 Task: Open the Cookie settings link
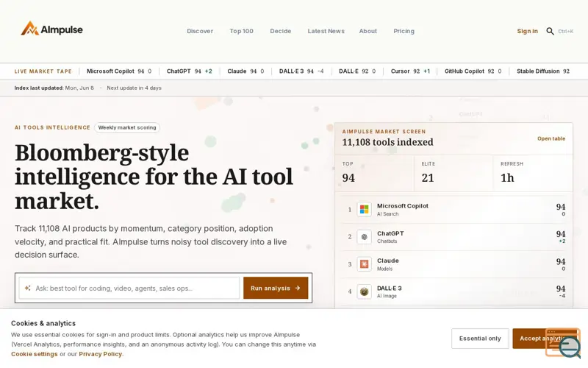[35, 354]
